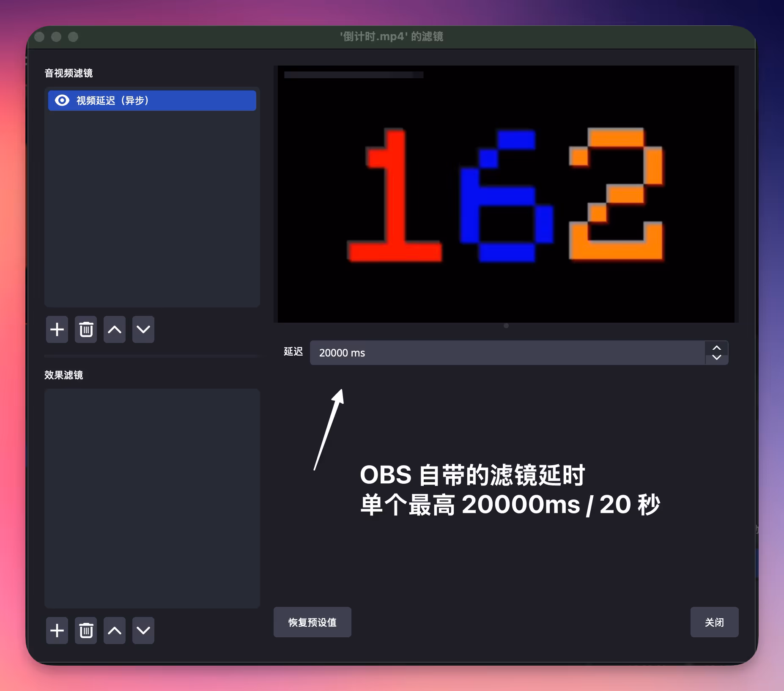This screenshot has height=691, width=784.
Task: Click the 延迟 delay value field
Action: (507, 353)
